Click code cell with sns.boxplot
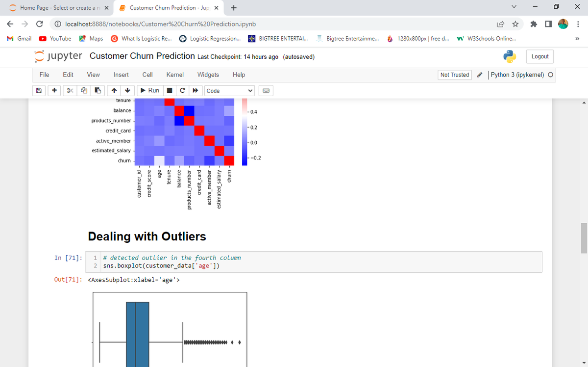This screenshot has height=367, width=588. point(314,262)
